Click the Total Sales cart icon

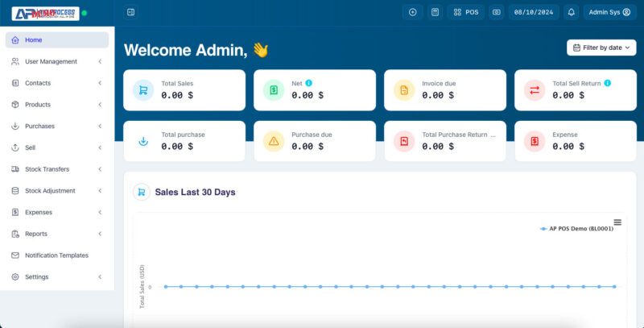pos(143,90)
